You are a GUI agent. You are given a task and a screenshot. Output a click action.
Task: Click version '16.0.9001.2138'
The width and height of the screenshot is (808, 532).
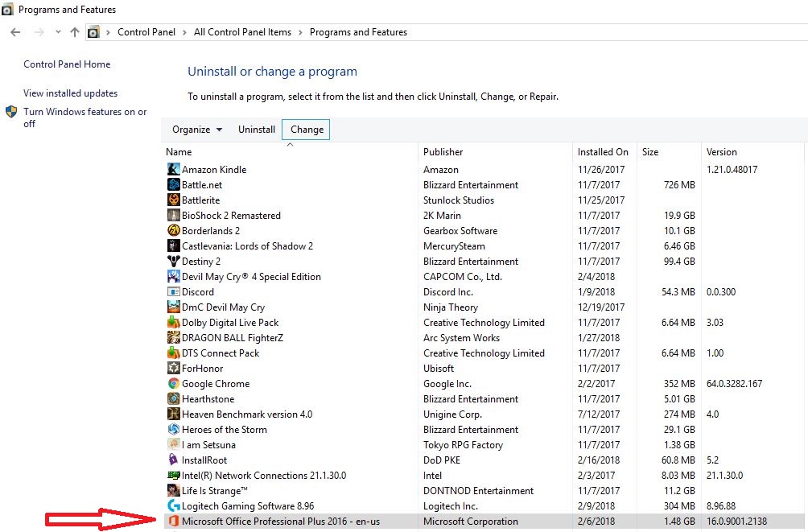(736, 522)
